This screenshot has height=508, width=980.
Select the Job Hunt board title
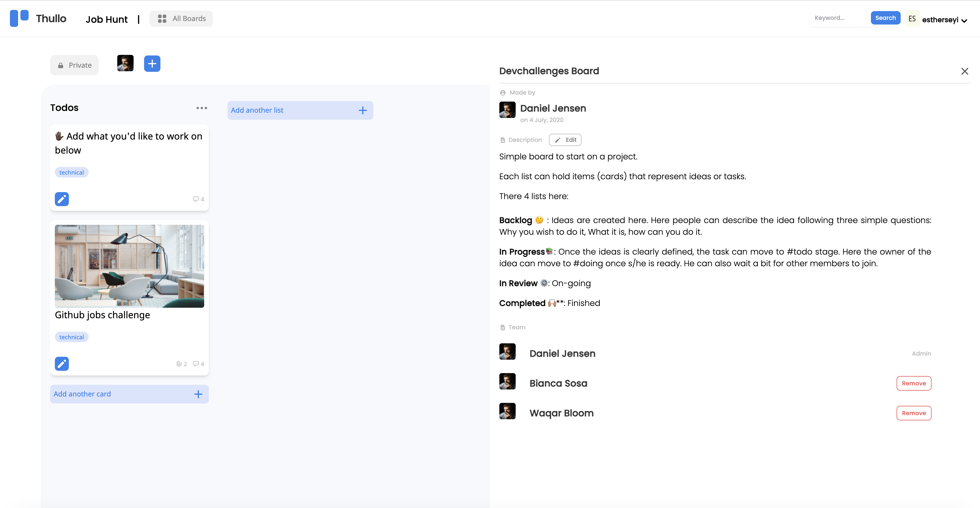point(106,19)
